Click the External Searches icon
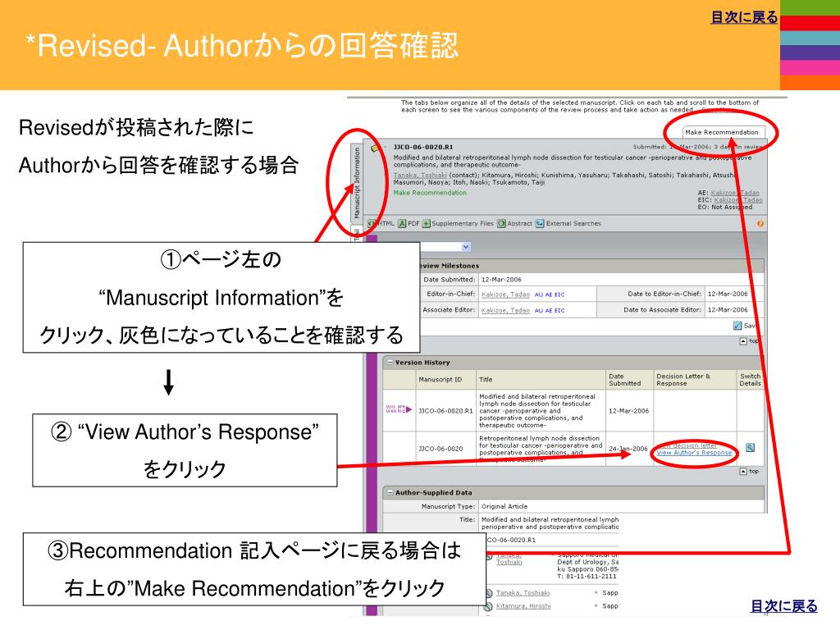Viewport: 840px width, 630px height. click(540, 223)
